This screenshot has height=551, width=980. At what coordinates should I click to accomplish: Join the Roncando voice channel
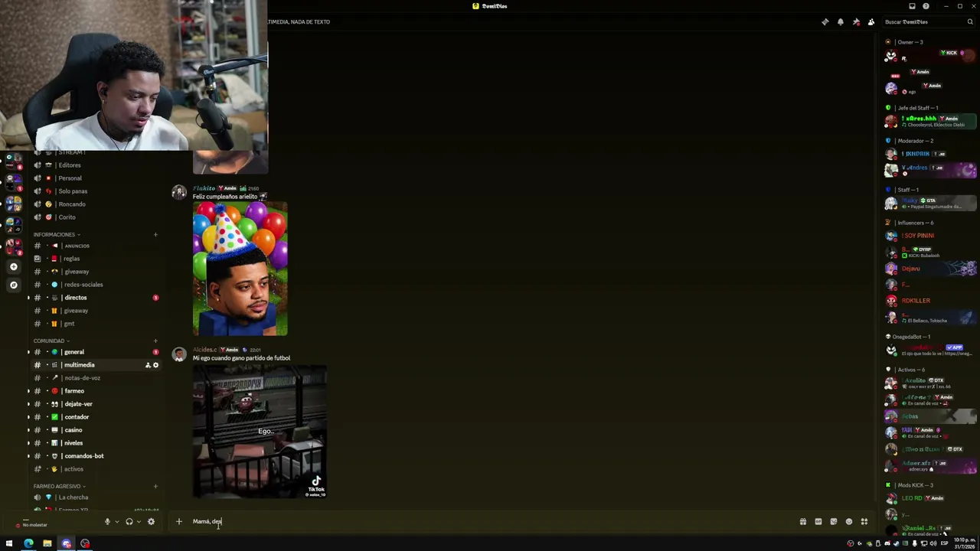point(95,204)
